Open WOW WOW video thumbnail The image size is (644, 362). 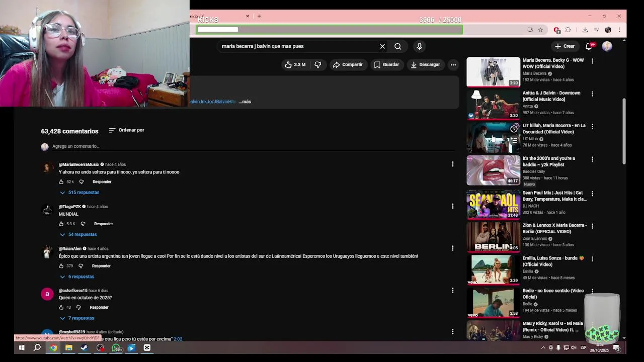(x=493, y=72)
